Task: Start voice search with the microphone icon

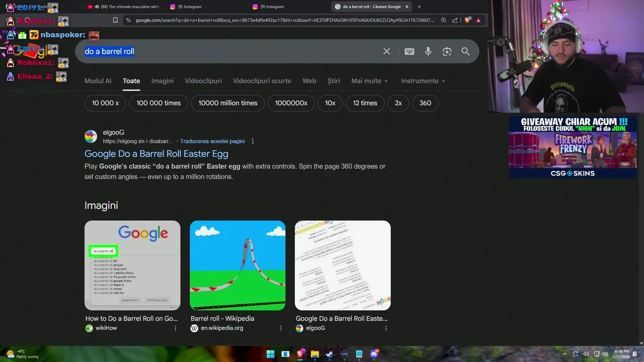Action: 428,51
